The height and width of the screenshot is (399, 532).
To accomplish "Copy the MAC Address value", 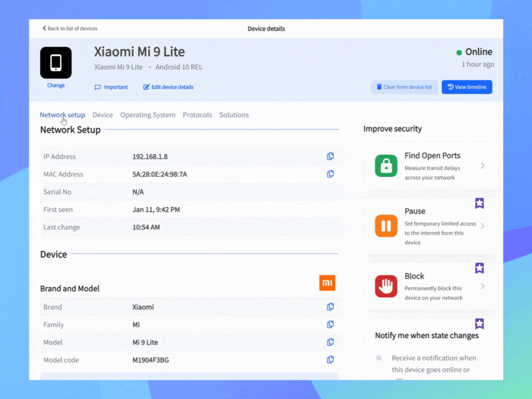I will coord(330,174).
